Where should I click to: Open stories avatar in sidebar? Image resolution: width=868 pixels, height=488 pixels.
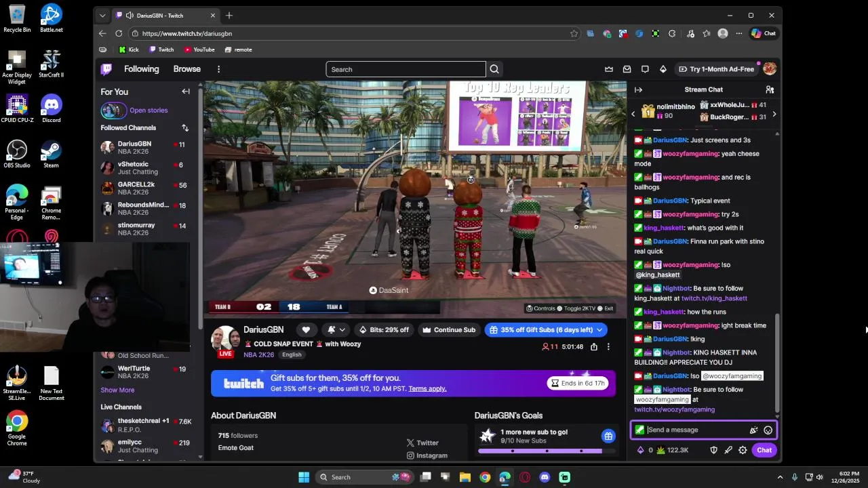click(113, 110)
